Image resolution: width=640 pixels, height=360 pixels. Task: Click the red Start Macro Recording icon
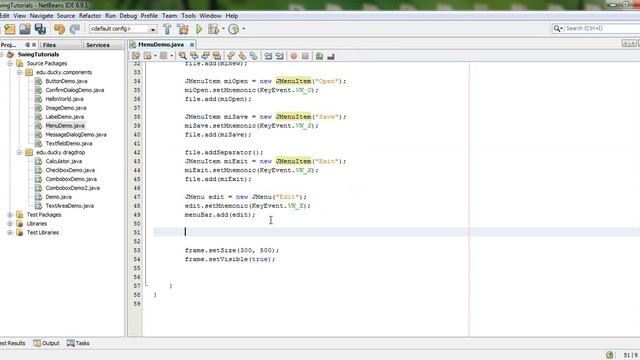(x=293, y=56)
